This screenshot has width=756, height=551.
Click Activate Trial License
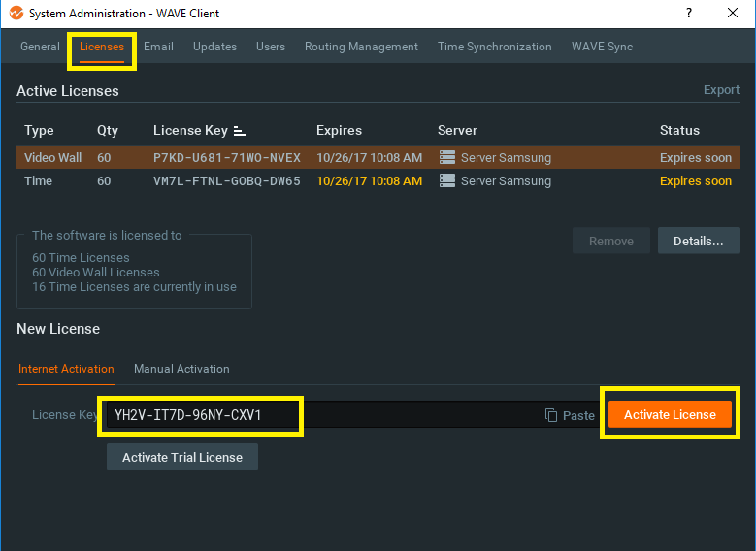click(182, 457)
